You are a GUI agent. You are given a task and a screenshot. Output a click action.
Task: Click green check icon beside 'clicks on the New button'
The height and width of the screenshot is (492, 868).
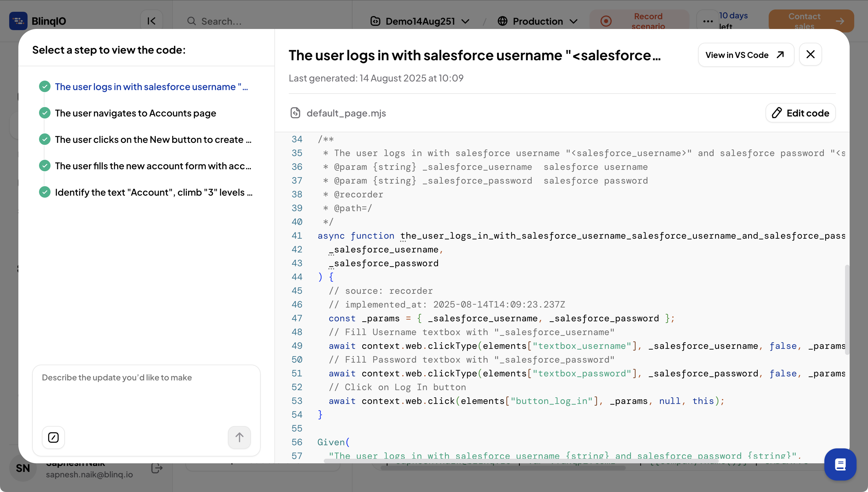coord(44,139)
